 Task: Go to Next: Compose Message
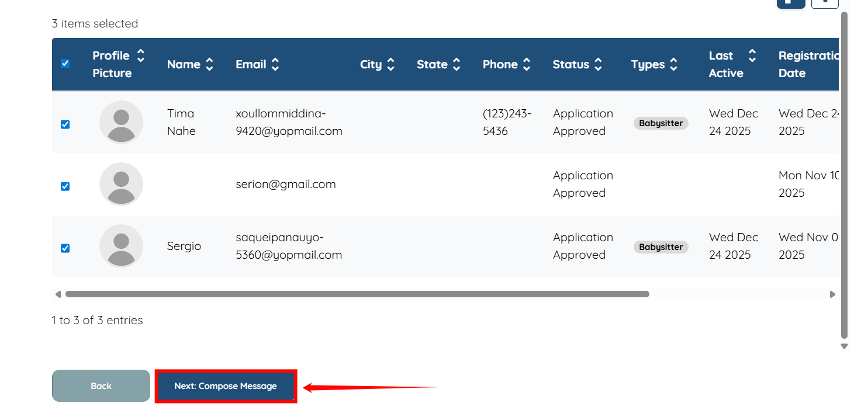[226, 386]
